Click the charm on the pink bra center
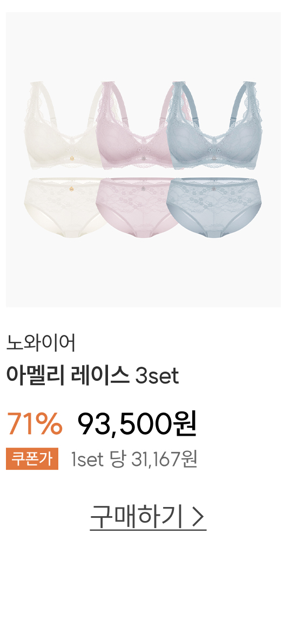297x644 pixels. [143, 158]
